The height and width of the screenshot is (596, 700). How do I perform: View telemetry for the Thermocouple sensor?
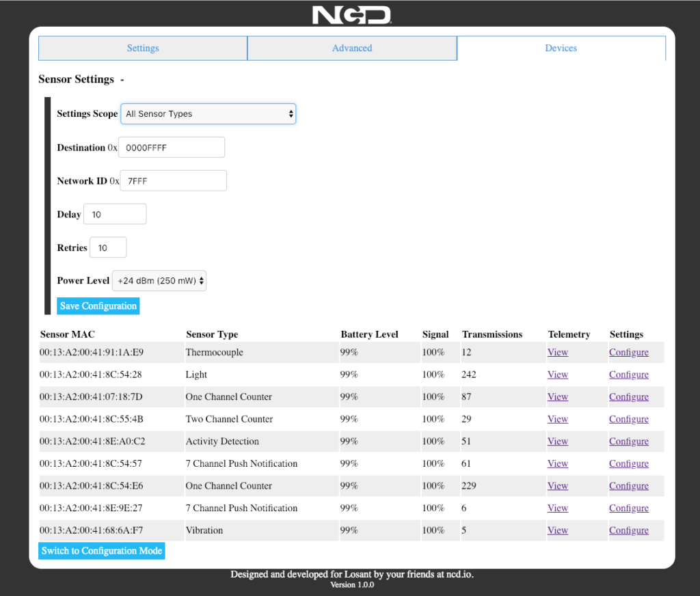point(557,352)
